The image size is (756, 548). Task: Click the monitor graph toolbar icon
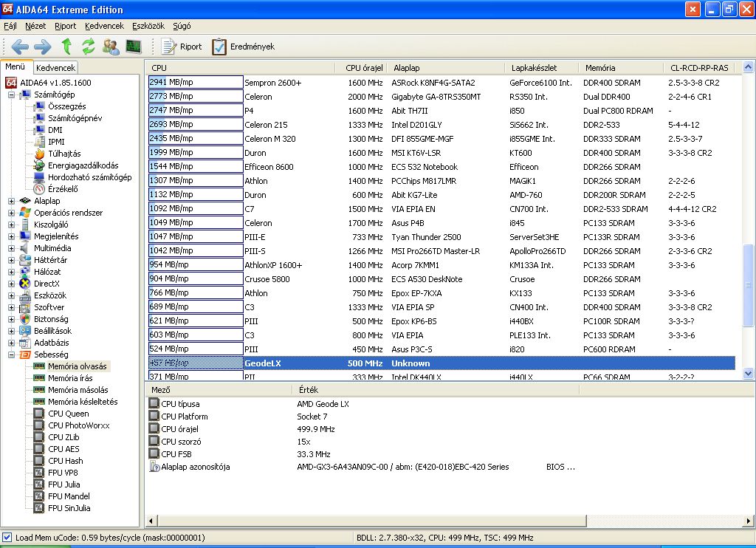(134, 47)
